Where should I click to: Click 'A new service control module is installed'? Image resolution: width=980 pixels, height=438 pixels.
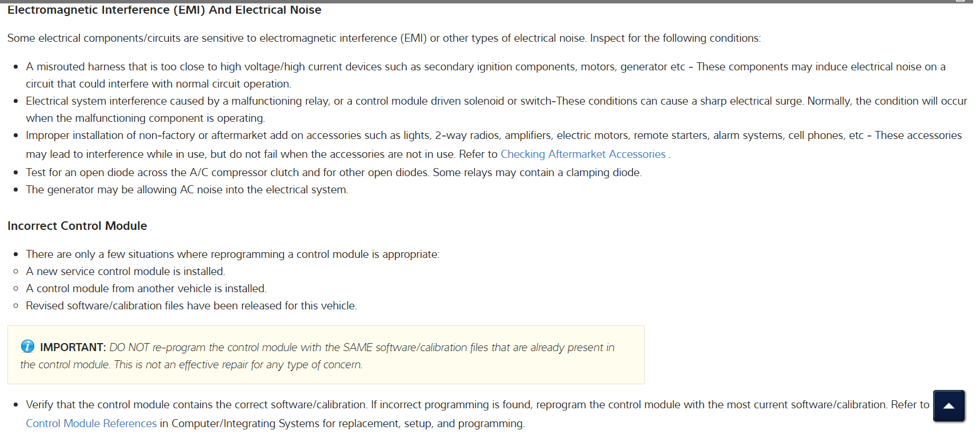[125, 272]
